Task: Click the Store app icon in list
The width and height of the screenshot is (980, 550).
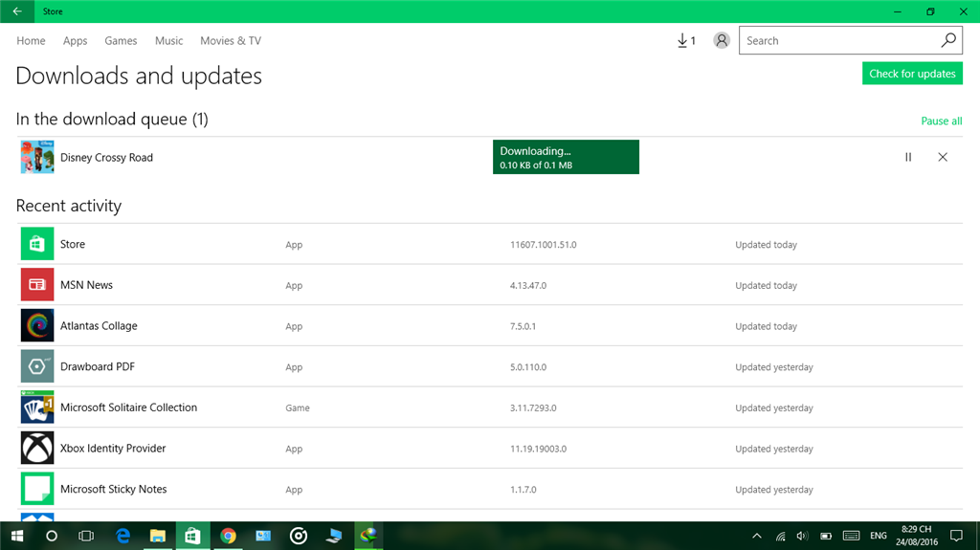Action: [x=37, y=244]
